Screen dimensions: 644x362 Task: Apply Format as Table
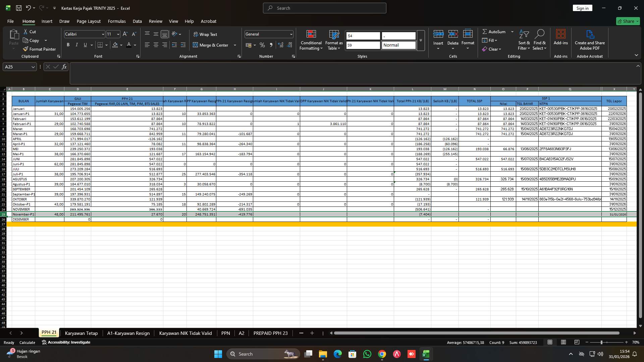pos(333,40)
